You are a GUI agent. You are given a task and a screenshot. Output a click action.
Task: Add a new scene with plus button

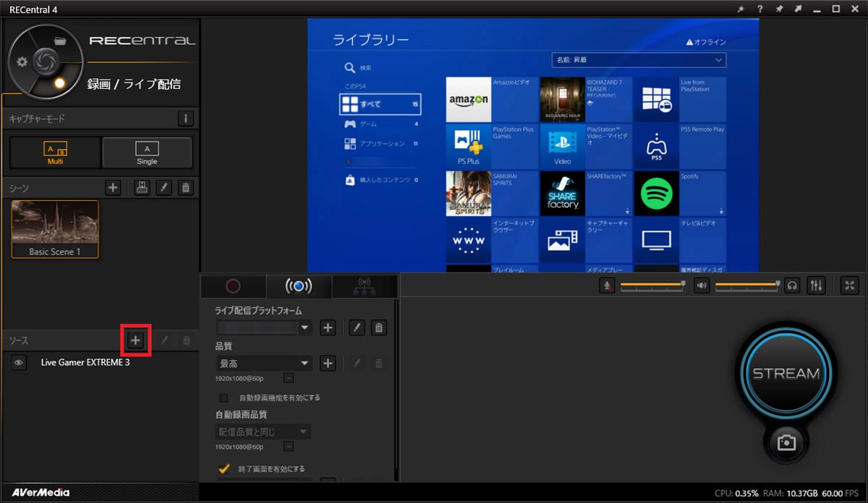(113, 188)
